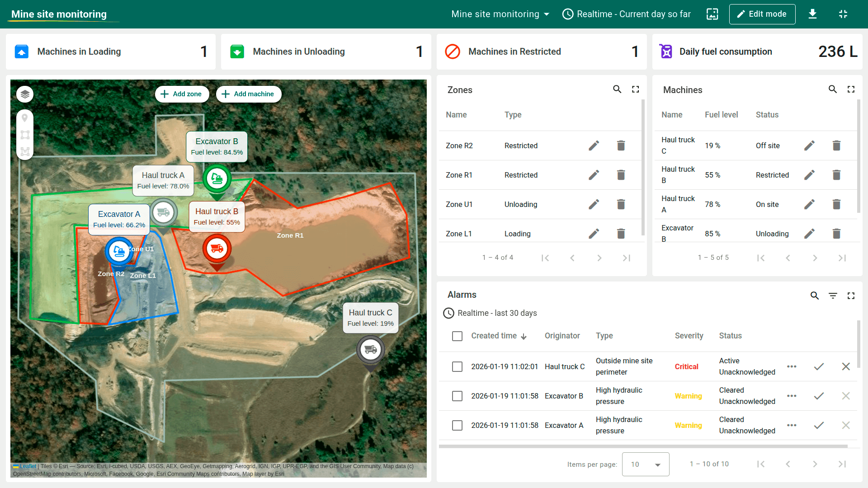Screen dimensions: 868x488
Task: Open the map layers control
Action: (x=25, y=94)
